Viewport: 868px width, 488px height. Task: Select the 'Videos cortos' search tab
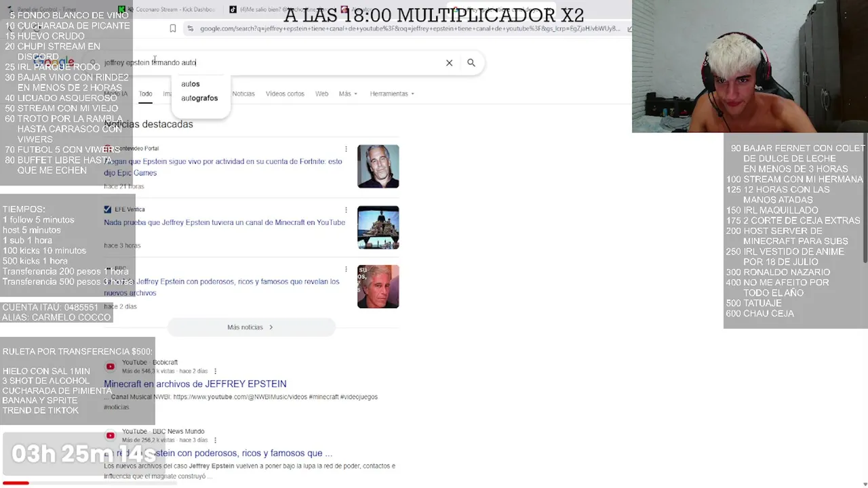pos(285,94)
